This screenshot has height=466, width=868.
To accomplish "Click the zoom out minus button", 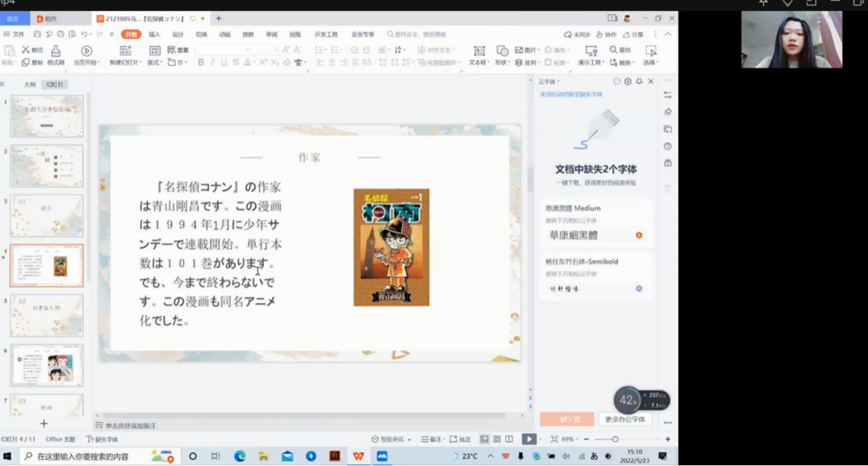I will [x=586, y=439].
